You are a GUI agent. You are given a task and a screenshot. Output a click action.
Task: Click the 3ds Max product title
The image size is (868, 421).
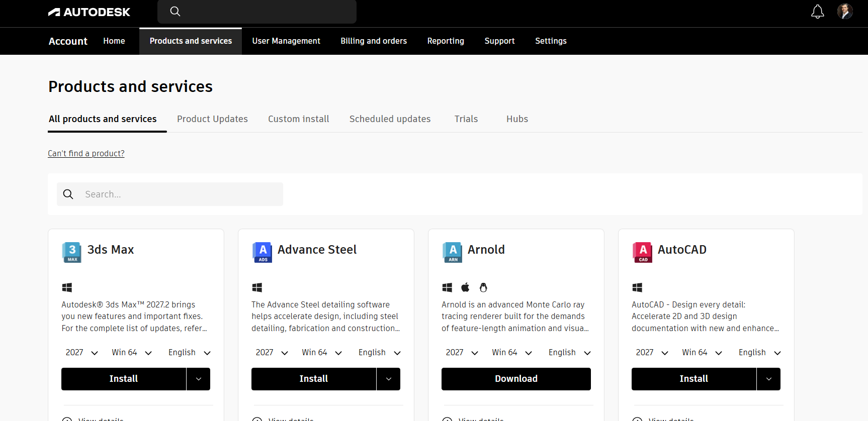111,250
